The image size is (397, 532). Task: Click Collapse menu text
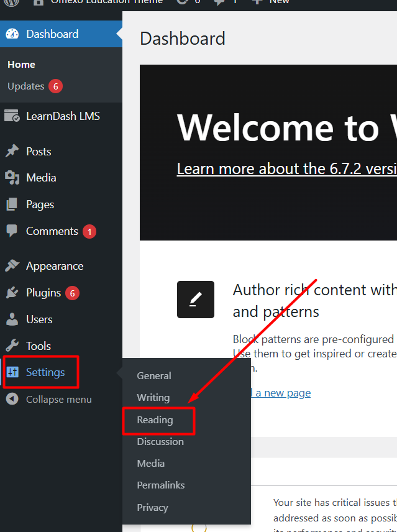pos(59,400)
